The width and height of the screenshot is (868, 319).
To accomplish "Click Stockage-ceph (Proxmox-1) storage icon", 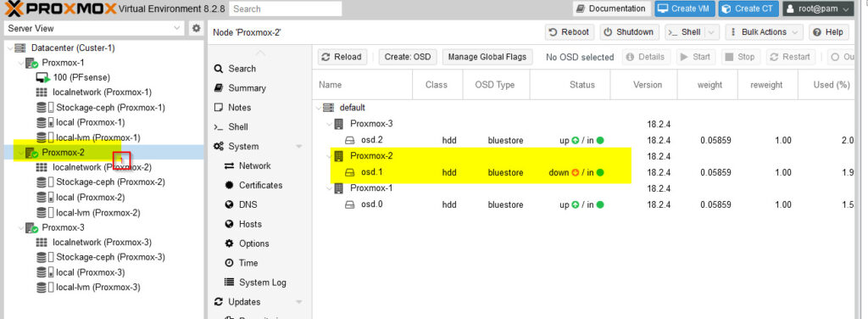I will (44, 108).
